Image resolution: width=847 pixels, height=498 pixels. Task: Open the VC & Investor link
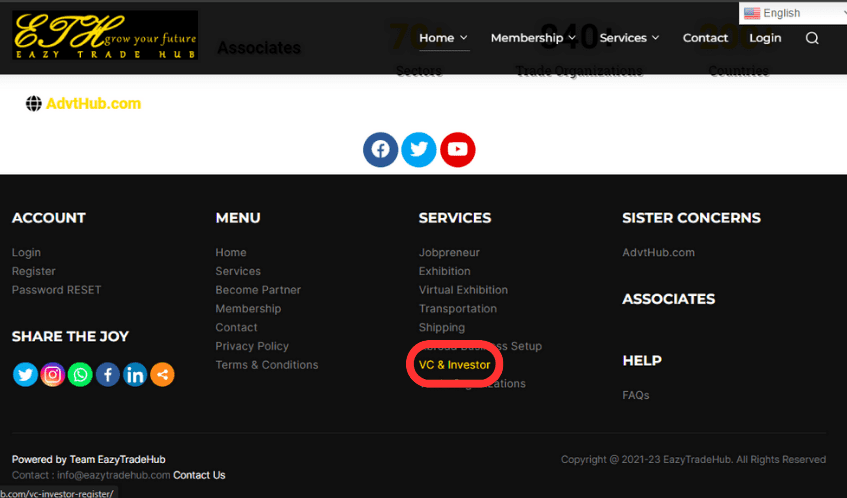pos(454,365)
